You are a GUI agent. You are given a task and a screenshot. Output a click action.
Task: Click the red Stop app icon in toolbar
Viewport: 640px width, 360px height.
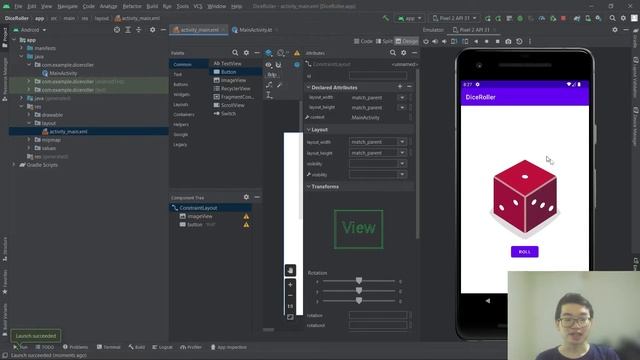563,18
